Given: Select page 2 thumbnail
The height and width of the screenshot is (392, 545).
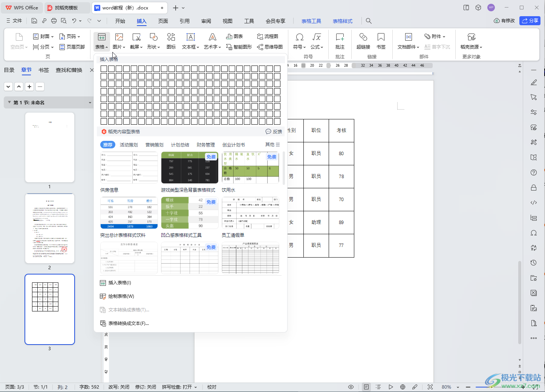Looking at the screenshot, I should (x=49, y=229).
